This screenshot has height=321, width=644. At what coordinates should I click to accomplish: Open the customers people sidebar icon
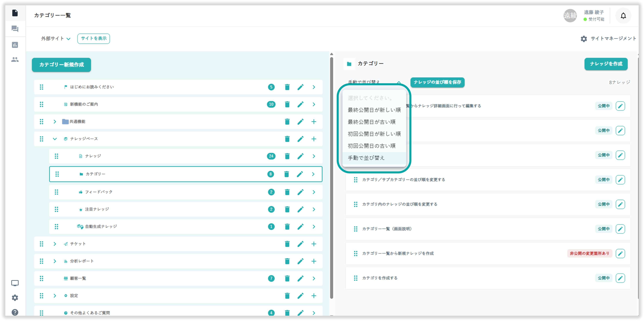coord(15,59)
